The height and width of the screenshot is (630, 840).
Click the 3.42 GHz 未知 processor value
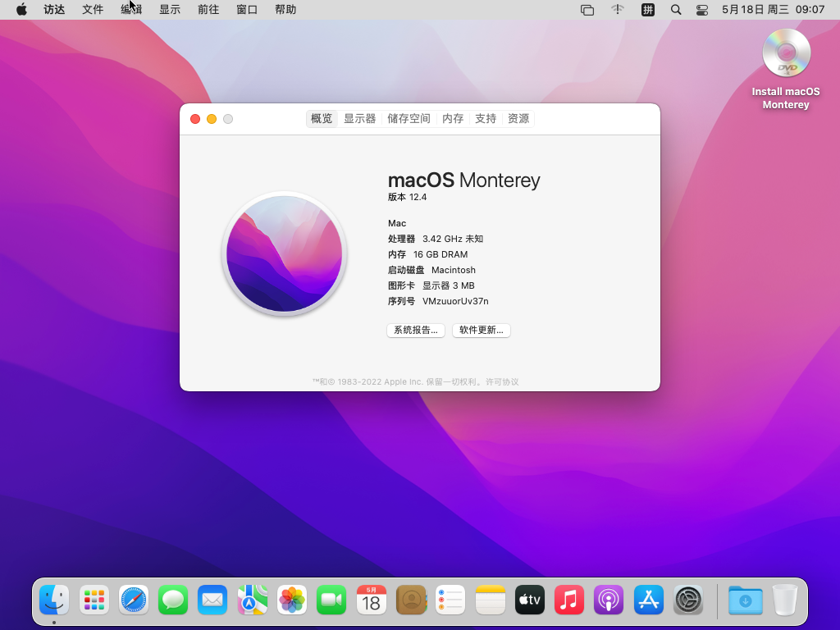point(453,239)
